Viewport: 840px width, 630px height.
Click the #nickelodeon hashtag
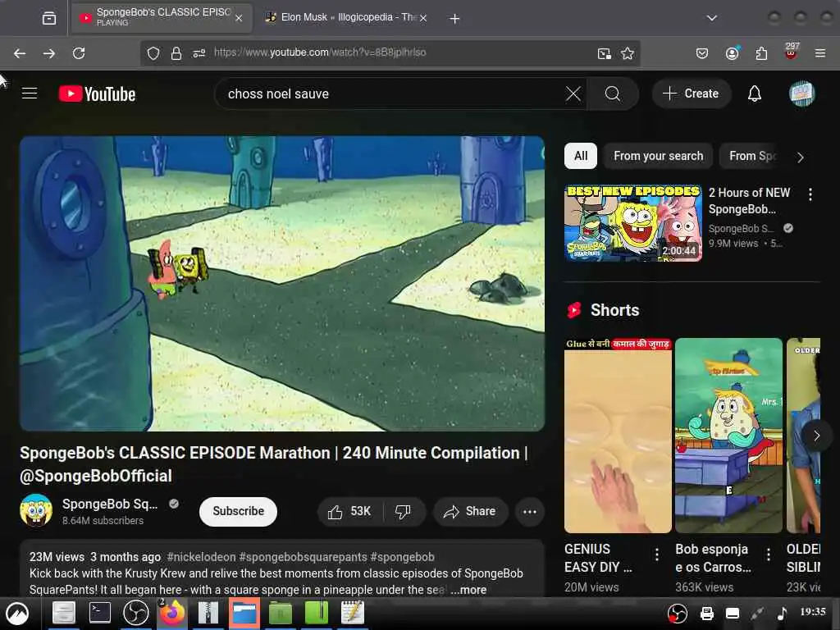[x=201, y=557]
